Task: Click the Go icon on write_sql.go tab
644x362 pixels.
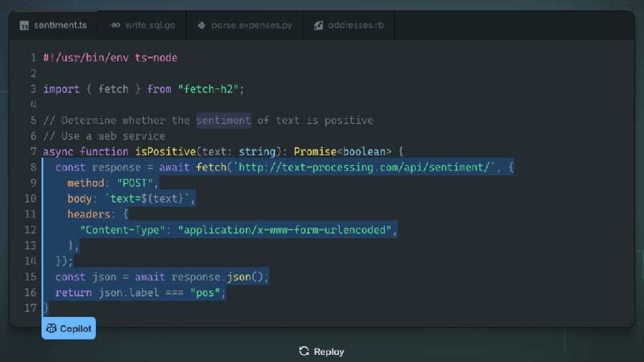Action: (114, 26)
